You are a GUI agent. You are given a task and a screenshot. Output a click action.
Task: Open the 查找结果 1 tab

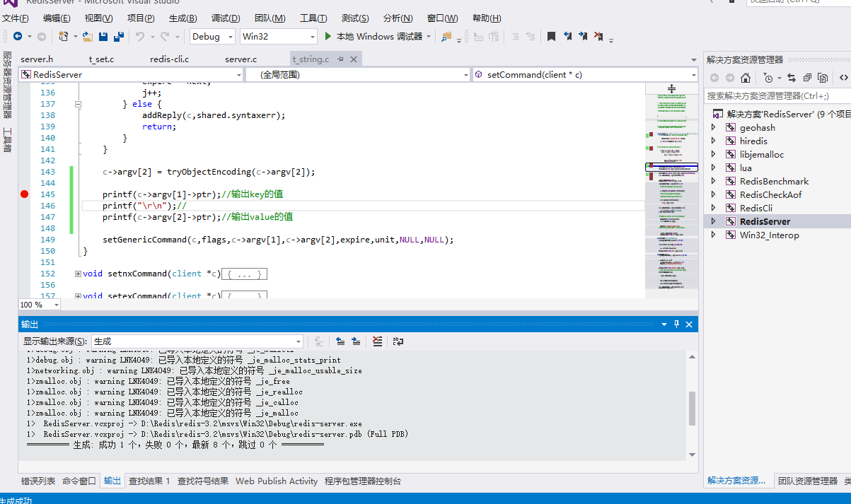tap(149, 481)
